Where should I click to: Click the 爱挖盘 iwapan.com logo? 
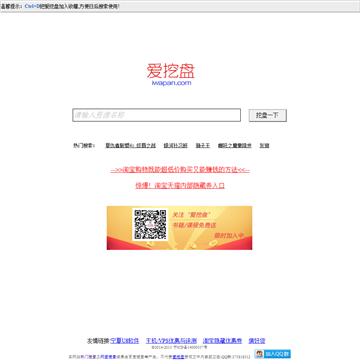click(x=171, y=75)
